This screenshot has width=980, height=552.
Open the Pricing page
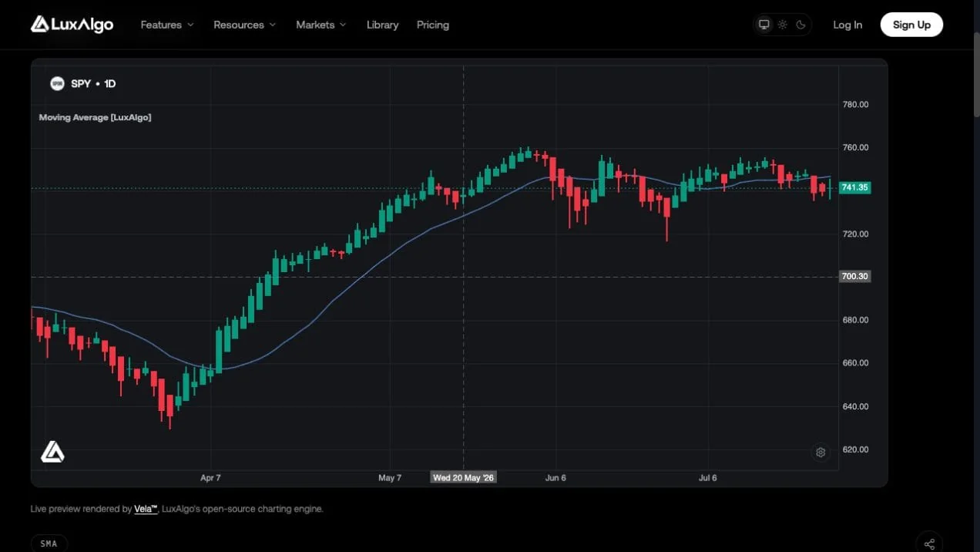(433, 25)
